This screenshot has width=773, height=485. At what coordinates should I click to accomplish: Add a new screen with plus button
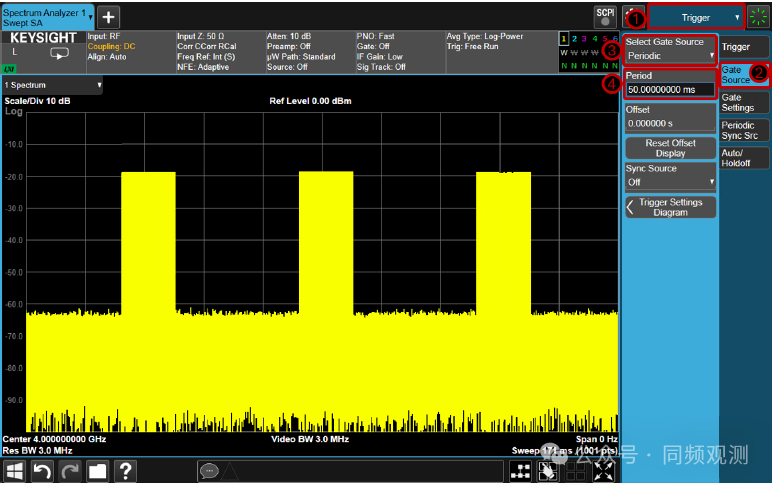pyautogui.click(x=108, y=17)
